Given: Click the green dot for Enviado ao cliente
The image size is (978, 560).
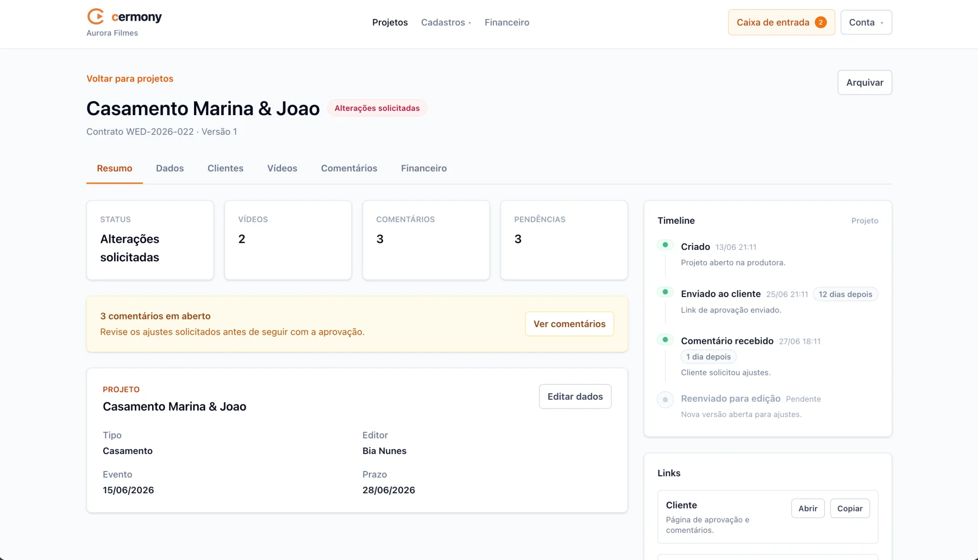Looking at the screenshot, I should point(665,292).
